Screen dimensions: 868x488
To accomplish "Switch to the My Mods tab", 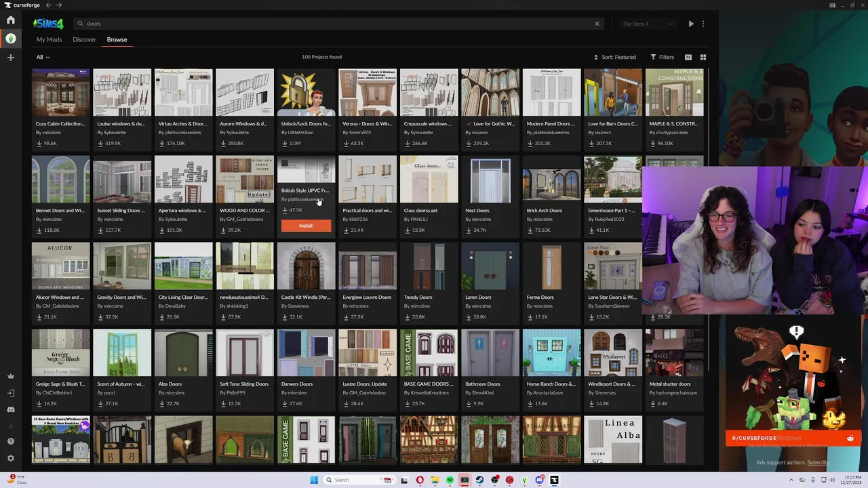I will [x=49, y=39].
